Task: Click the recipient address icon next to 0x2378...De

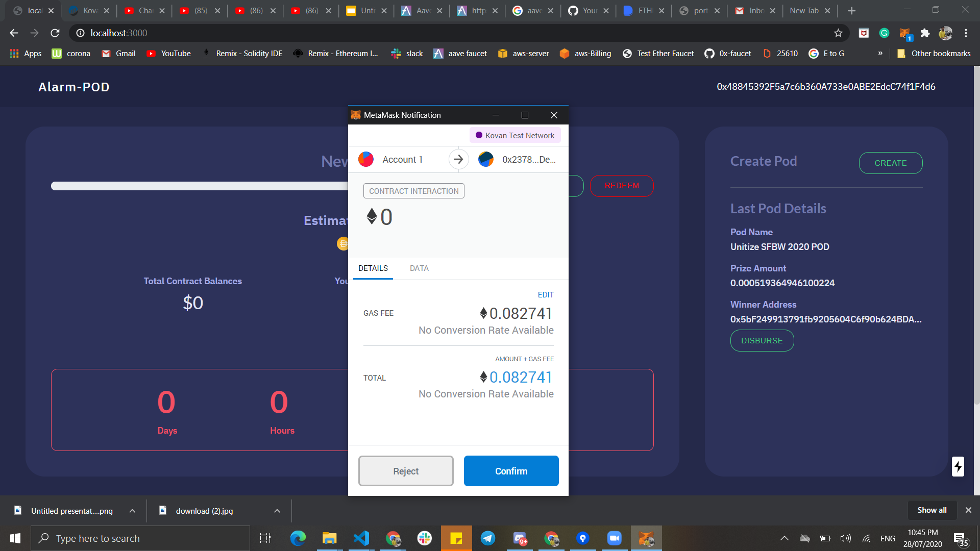Action: 486,159
